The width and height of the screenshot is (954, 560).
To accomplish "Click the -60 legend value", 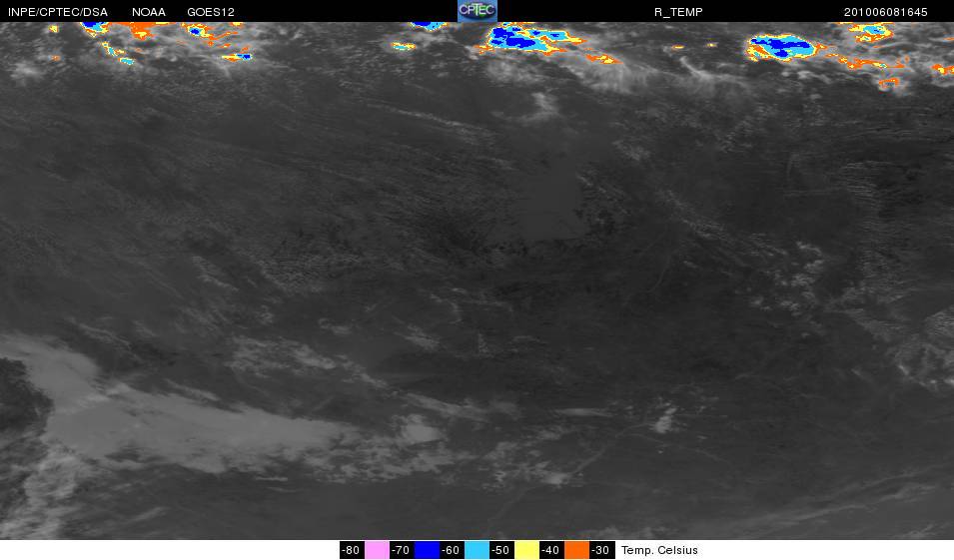I will 452,550.
